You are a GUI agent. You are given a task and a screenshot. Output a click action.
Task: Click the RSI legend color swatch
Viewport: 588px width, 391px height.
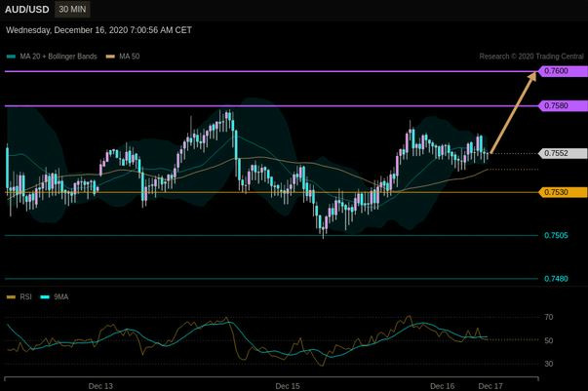(x=12, y=297)
